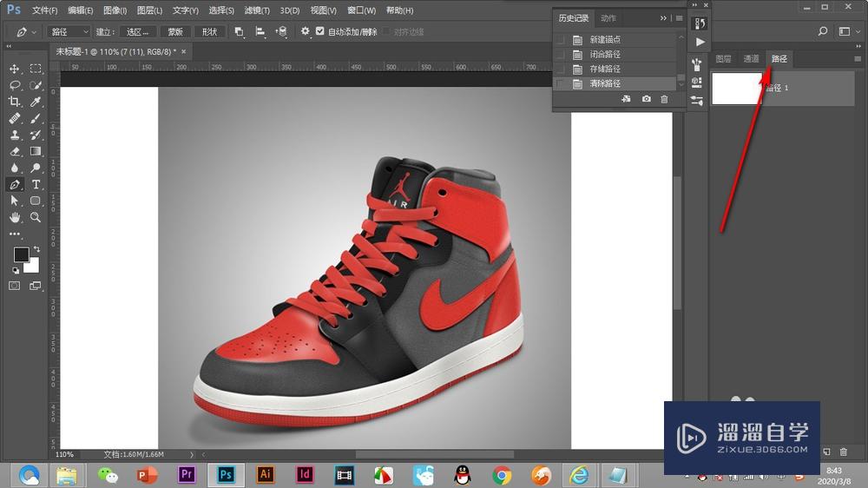
Task: Select the Move tool
Action: pyautogui.click(x=15, y=69)
